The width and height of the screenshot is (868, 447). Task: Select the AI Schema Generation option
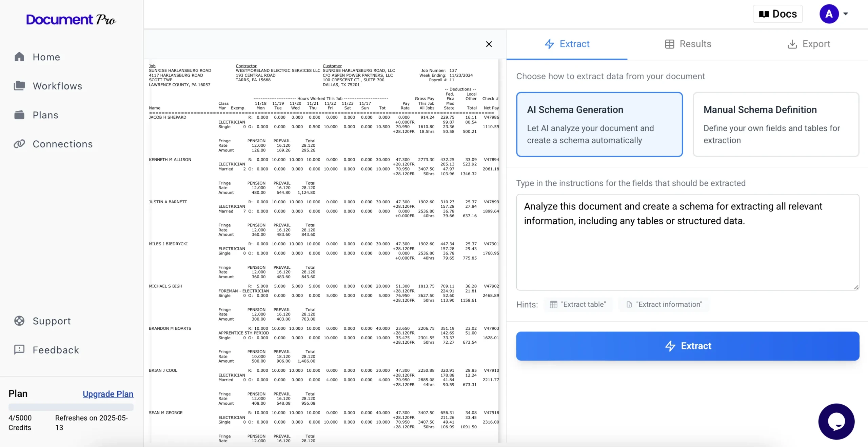[599, 124]
